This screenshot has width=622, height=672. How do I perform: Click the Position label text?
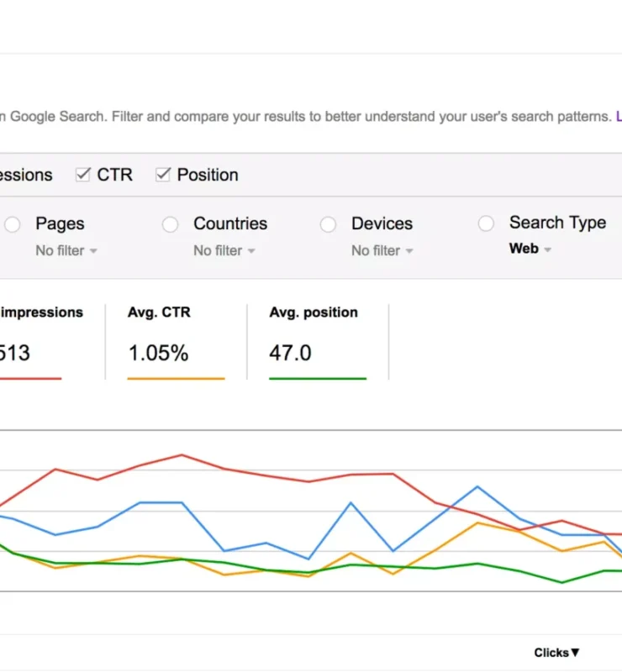pyautogui.click(x=208, y=175)
